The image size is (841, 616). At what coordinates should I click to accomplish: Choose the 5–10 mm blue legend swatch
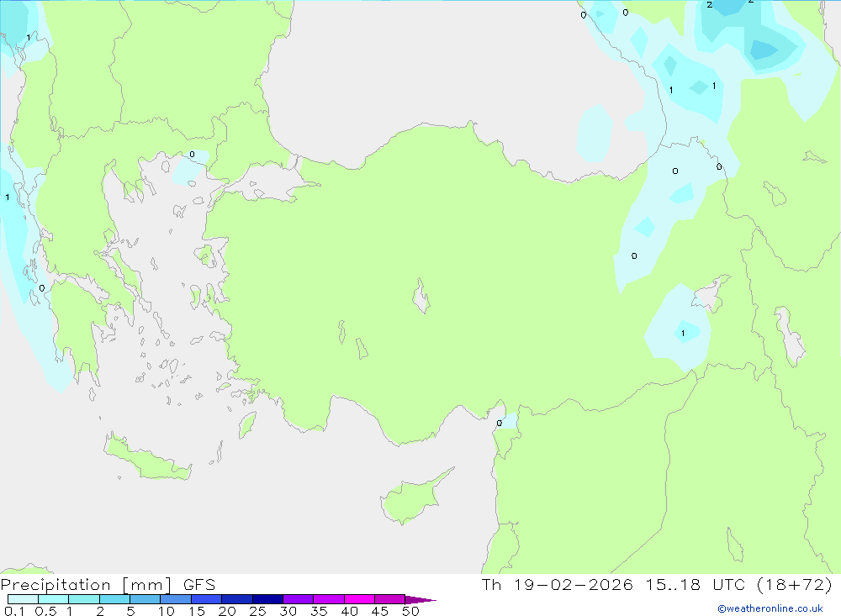click(145, 599)
